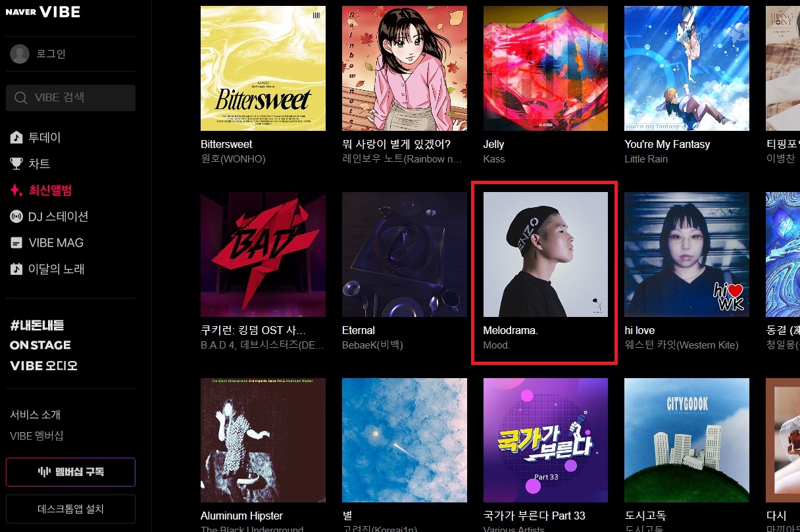Click the 데스크톱앱 설치 button
The image size is (800, 532).
(x=70, y=509)
